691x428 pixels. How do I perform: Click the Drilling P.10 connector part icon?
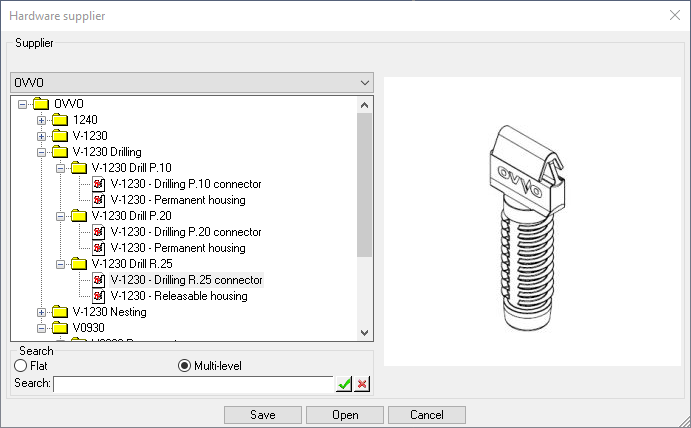point(98,184)
